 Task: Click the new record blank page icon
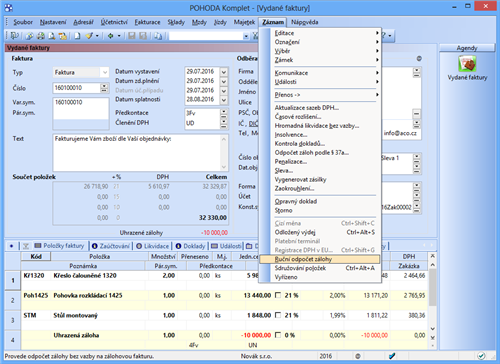pyautogui.click(x=77, y=36)
